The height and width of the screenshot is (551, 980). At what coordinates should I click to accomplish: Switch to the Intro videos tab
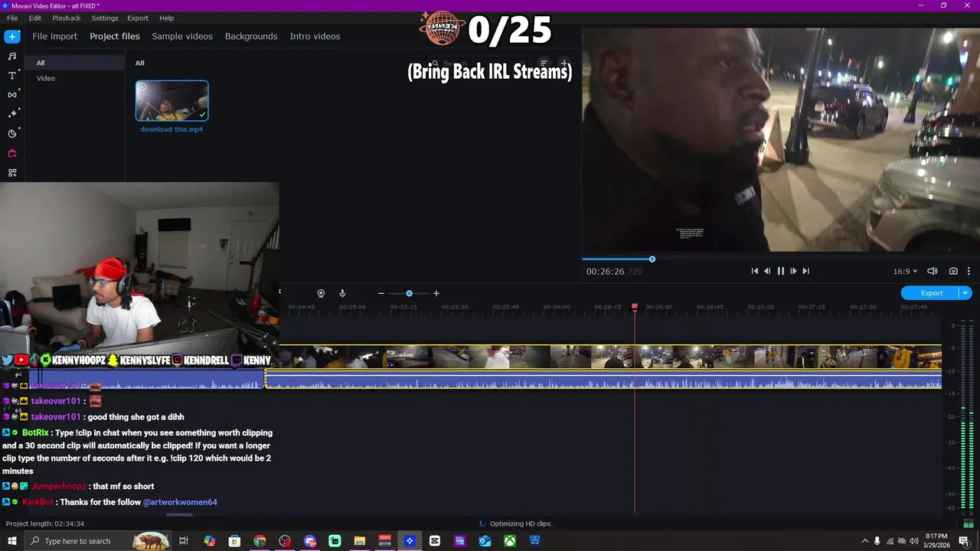tap(315, 36)
